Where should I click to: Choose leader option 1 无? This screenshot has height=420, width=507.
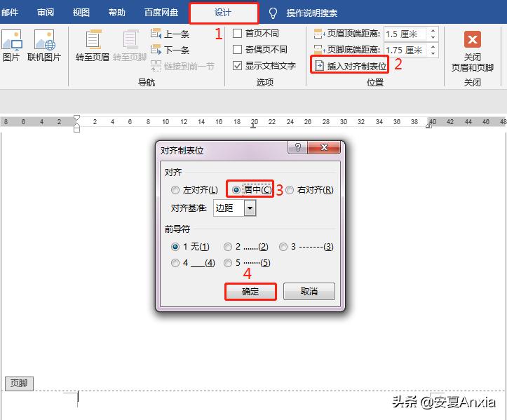pyautogui.click(x=175, y=247)
